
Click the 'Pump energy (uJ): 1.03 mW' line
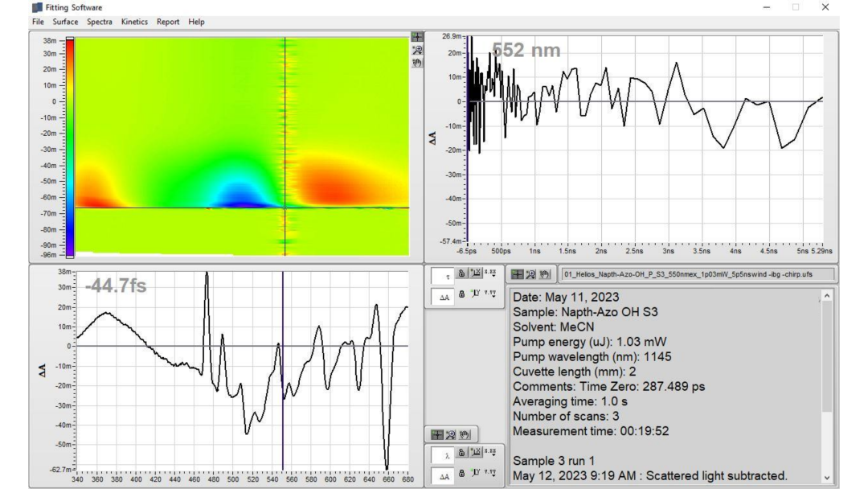(590, 343)
